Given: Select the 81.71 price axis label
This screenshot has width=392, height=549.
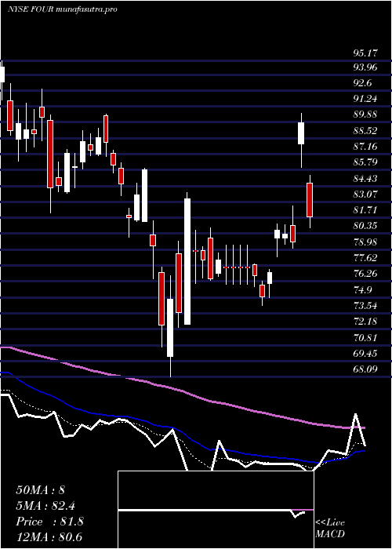Looking at the screenshot, I should pos(365,210).
